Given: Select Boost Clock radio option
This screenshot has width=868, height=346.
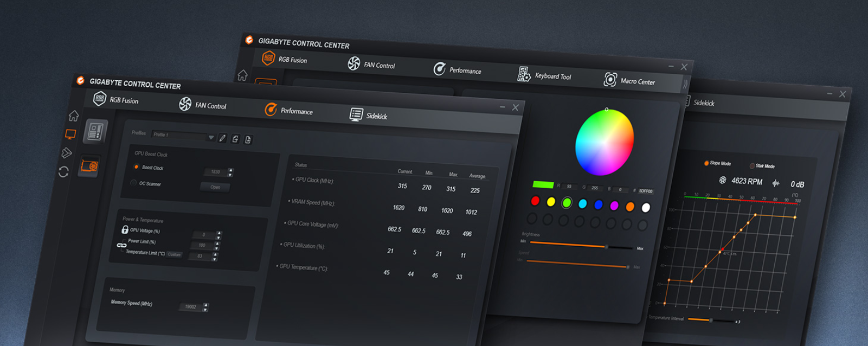Looking at the screenshot, I should click(x=136, y=166).
